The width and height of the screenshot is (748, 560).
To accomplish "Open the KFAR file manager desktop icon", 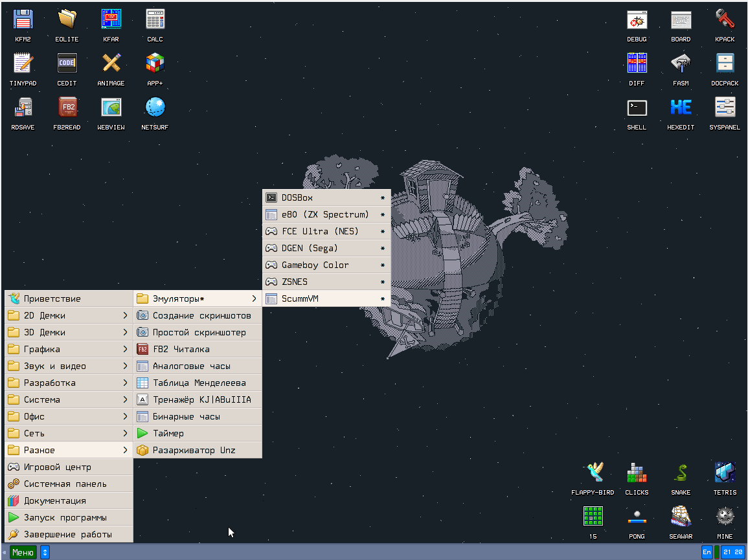I will click(x=111, y=20).
